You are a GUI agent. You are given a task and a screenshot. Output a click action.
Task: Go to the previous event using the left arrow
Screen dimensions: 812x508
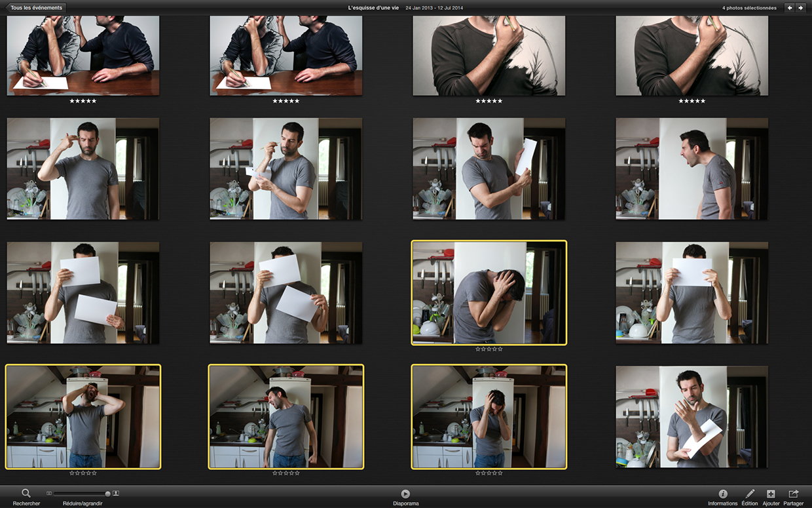tap(790, 7)
